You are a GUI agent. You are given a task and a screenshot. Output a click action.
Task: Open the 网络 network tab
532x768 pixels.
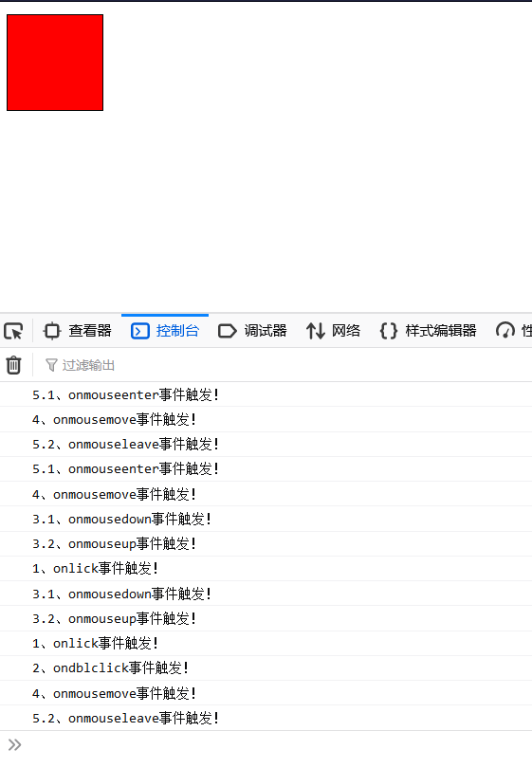pyautogui.click(x=333, y=331)
